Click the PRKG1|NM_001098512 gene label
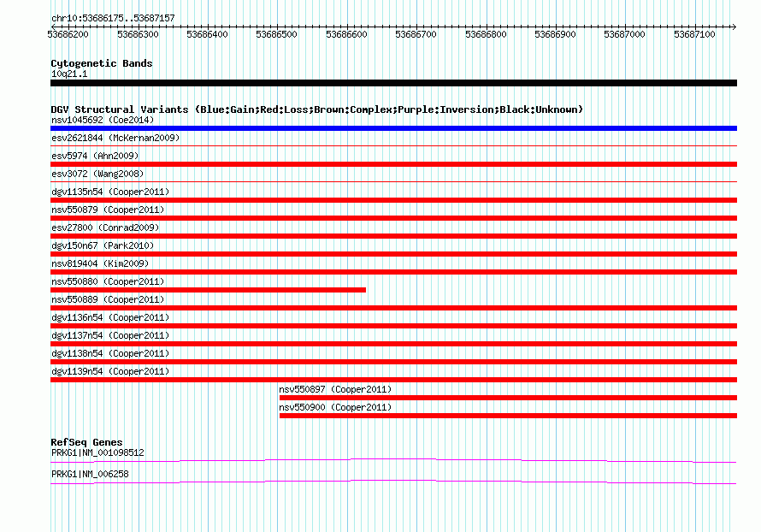761x532 pixels. coord(97,452)
